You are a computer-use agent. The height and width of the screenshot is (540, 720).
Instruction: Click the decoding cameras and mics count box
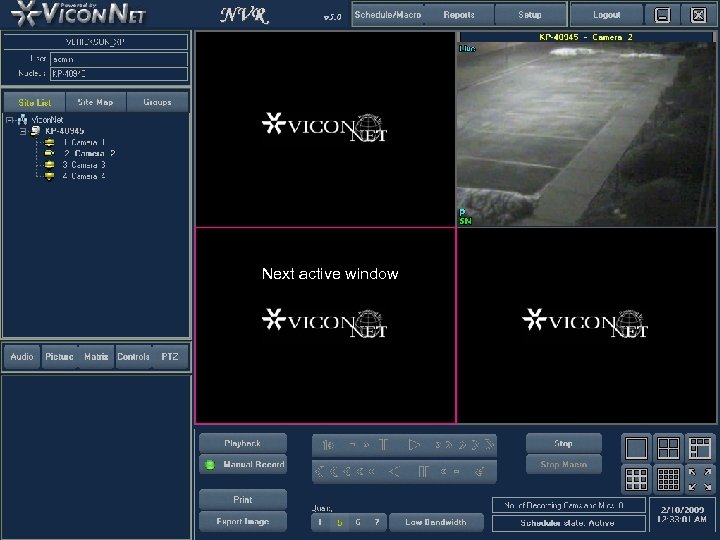pos(568,505)
